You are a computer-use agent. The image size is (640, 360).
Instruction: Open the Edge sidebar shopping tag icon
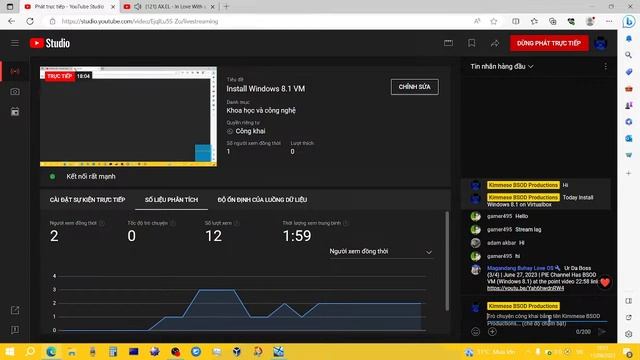(629, 72)
